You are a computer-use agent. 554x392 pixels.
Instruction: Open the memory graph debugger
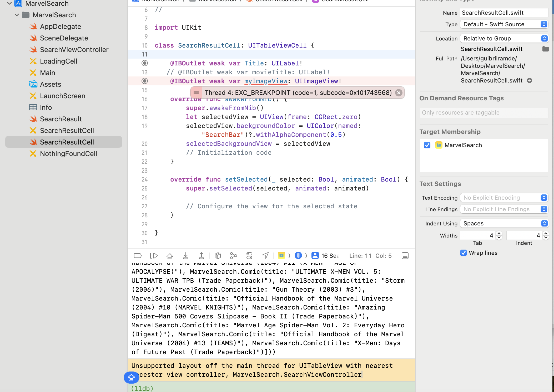pos(233,255)
